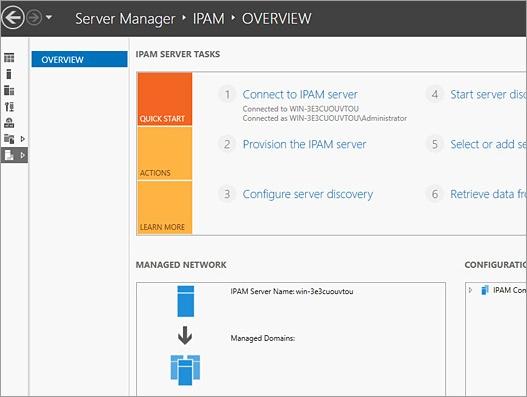Click Connected as Administrator text
This screenshot has height=397, width=527.
pos(325,118)
